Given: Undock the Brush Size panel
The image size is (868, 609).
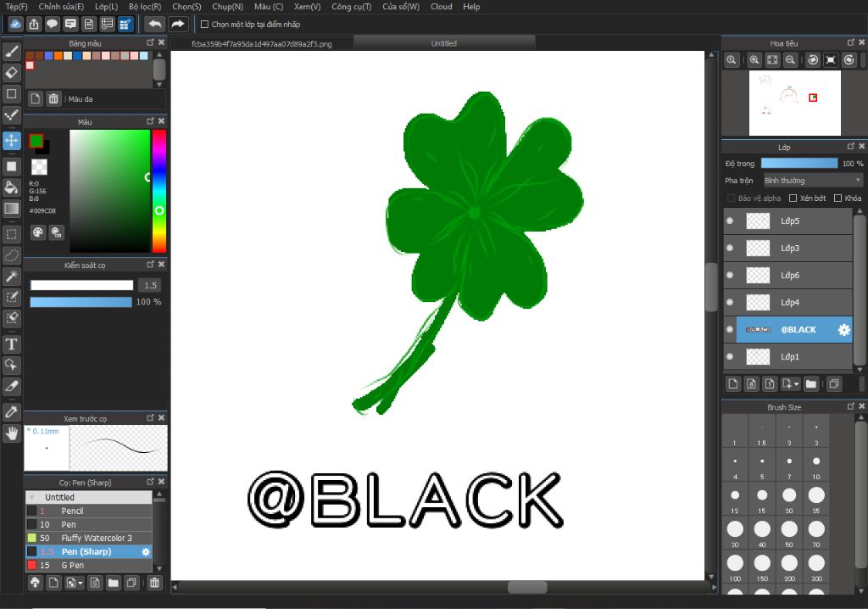Looking at the screenshot, I should tap(851, 406).
